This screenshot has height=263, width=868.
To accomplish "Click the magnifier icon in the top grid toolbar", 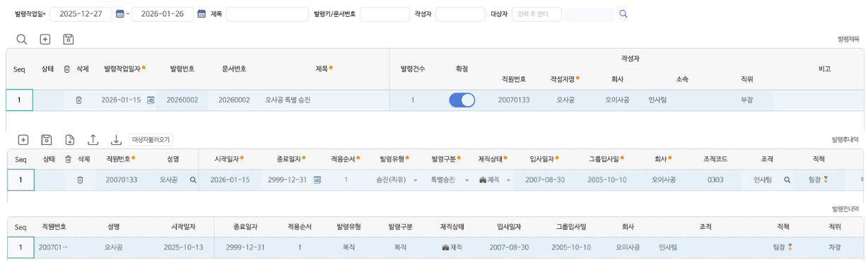I will (22, 39).
